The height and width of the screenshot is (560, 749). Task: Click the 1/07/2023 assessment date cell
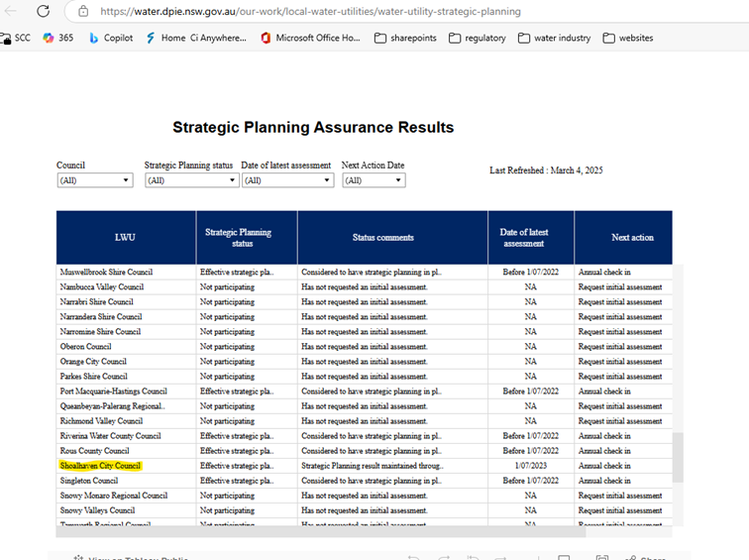(531, 466)
